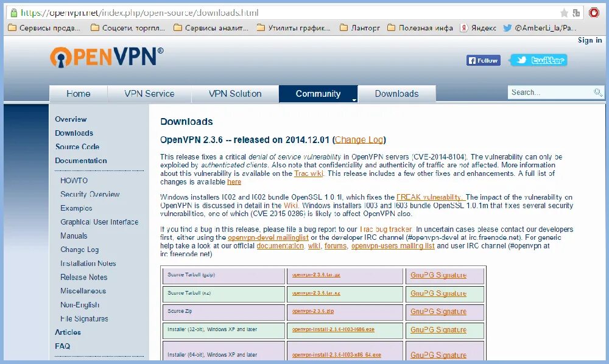Image resolution: width=609 pixels, height=364 pixels.
Task: Open the Сервисы аналит... bookmark folder
Action: coord(211,28)
